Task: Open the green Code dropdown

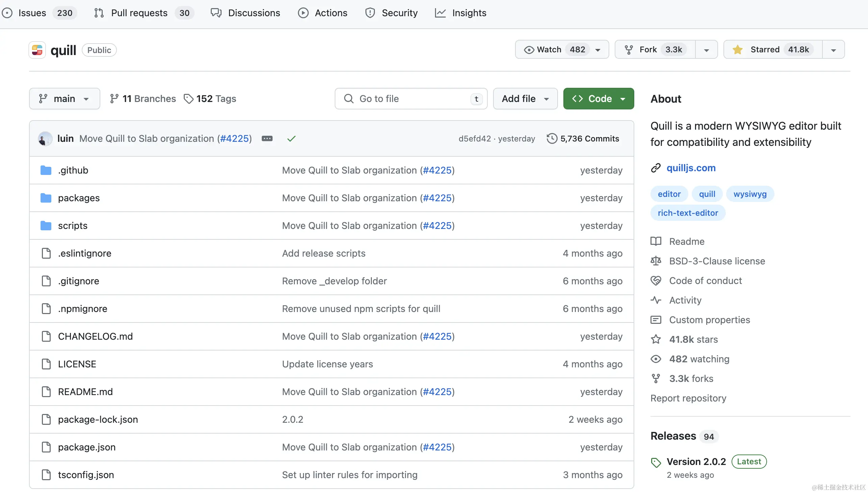Action: coord(598,99)
